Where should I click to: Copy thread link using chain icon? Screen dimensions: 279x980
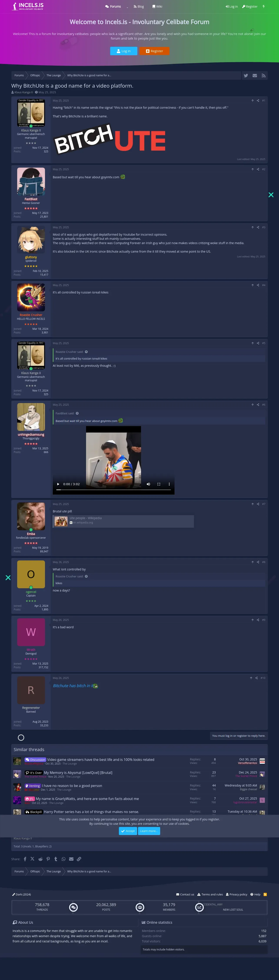point(79,859)
